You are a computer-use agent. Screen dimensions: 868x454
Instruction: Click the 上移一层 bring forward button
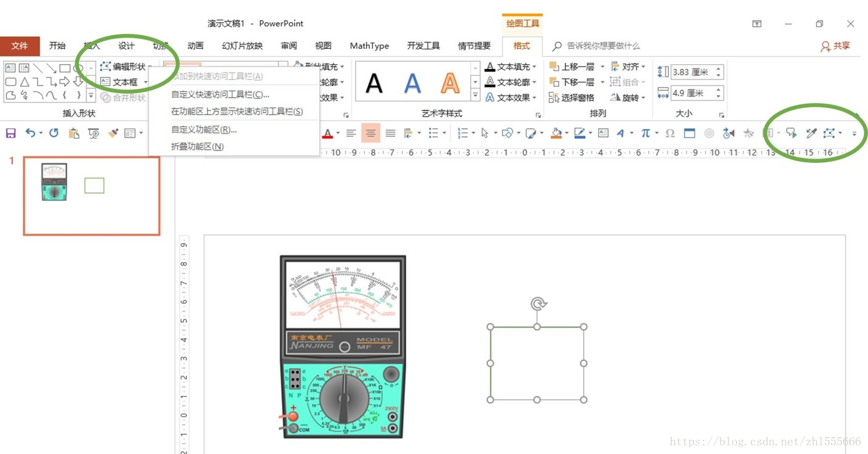tap(572, 67)
